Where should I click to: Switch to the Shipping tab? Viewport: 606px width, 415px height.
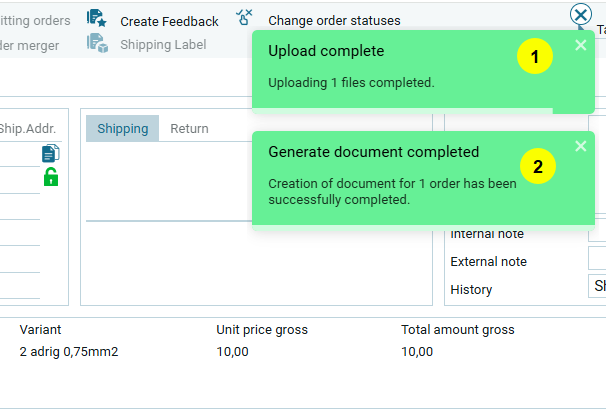tap(122, 128)
